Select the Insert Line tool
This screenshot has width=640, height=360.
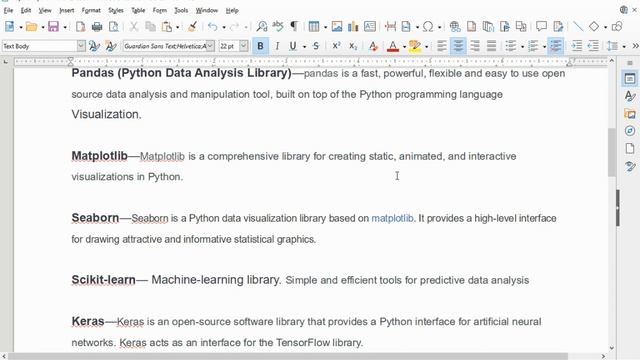[x=578, y=27]
